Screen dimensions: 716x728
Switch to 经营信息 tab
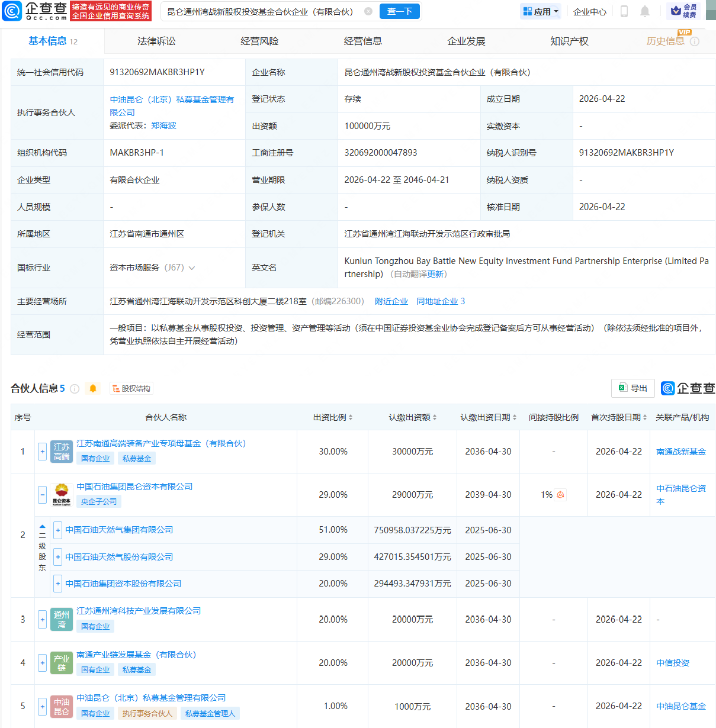click(363, 41)
